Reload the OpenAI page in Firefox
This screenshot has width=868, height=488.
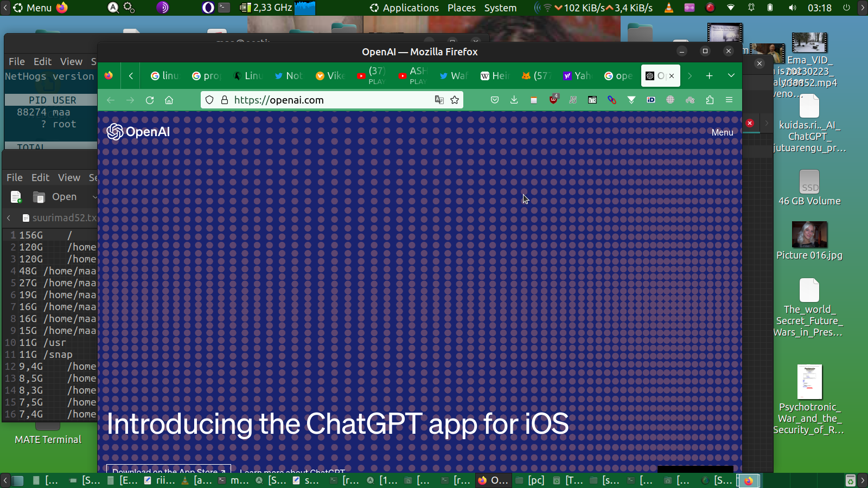[x=150, y=100]
